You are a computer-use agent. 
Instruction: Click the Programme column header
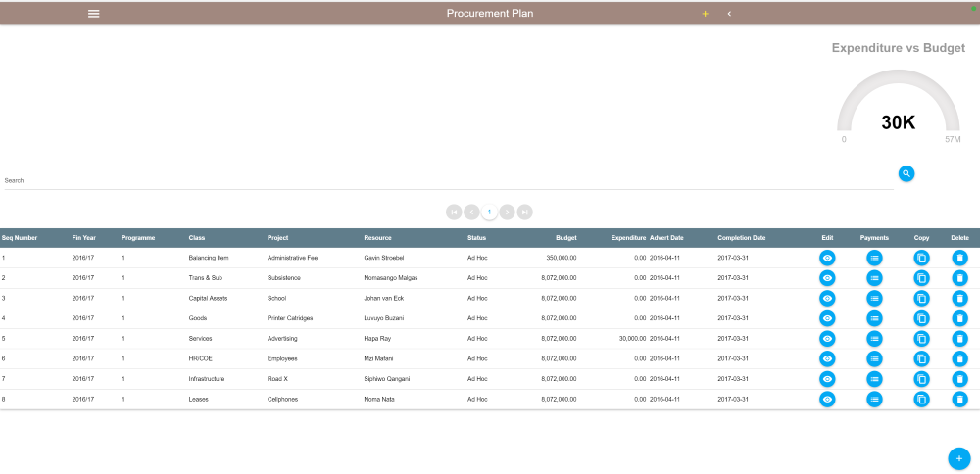138,238
